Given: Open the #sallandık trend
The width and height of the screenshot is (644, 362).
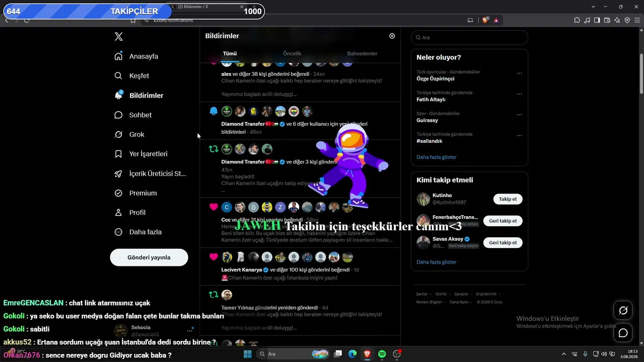Looking at the screenshot, I should click(429, 141).
